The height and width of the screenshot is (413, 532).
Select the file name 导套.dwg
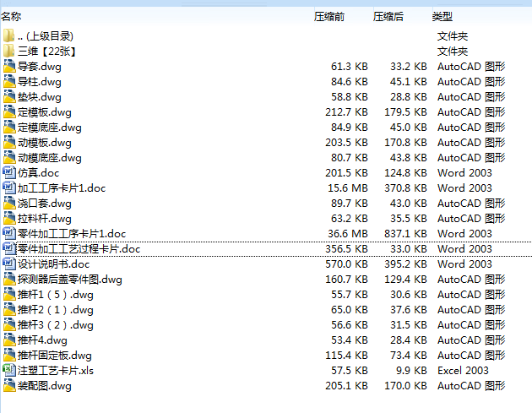click(x=40, y=67)
